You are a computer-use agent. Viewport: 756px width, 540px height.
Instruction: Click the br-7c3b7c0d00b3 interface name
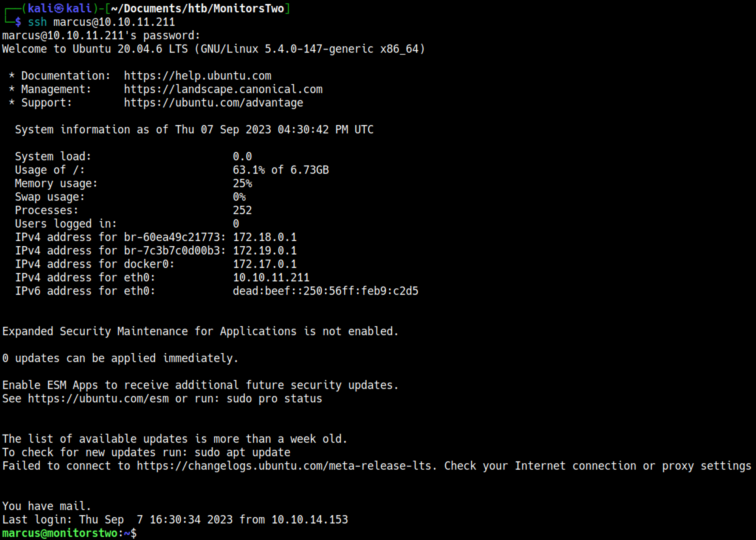[172, 251]
